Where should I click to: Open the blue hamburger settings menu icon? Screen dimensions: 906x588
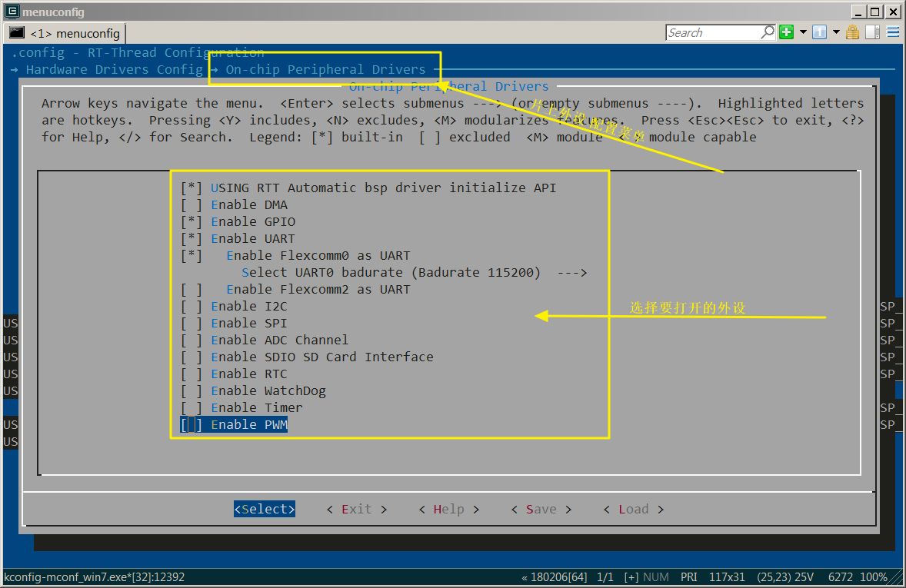point(893,32)
